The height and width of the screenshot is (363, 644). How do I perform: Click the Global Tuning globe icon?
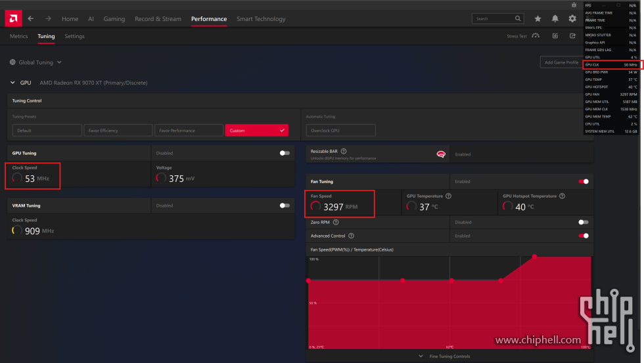12,62
